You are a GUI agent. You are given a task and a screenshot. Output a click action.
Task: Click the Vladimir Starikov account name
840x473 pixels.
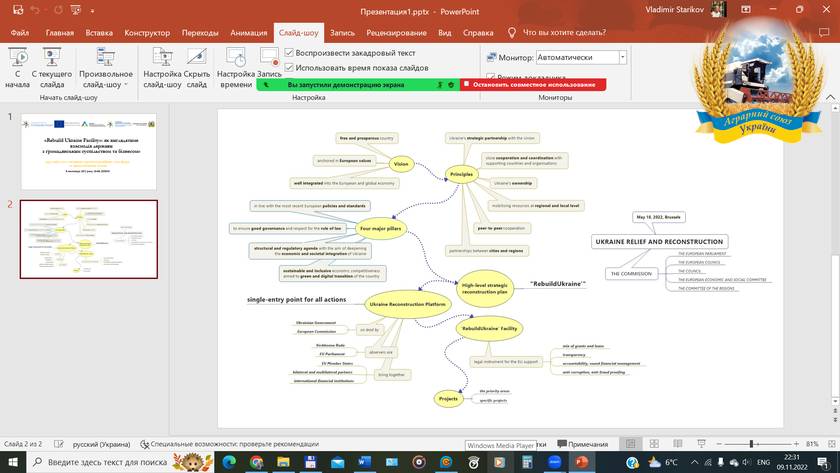(x=674, y=10)
